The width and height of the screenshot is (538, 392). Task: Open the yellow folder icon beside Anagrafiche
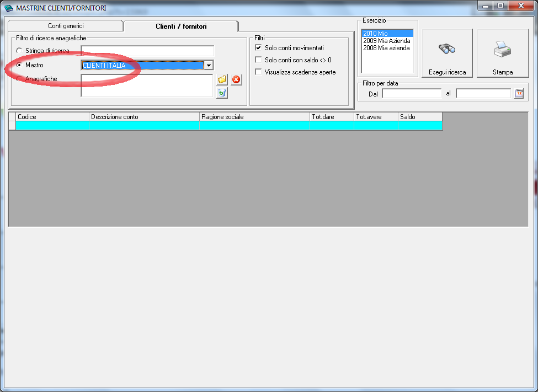222,79
